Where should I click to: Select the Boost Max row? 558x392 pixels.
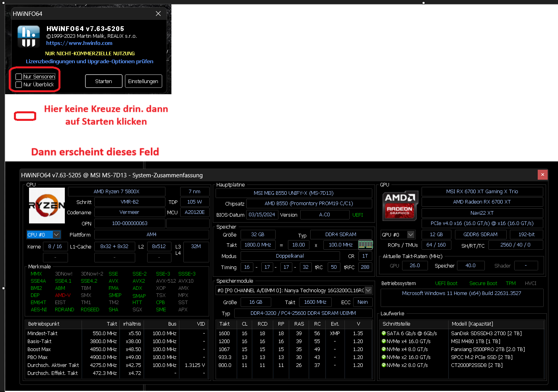coord(116,349)
